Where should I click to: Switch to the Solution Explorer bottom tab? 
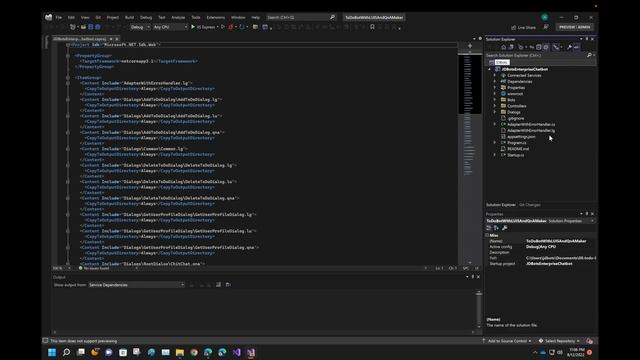click(501, 205)
